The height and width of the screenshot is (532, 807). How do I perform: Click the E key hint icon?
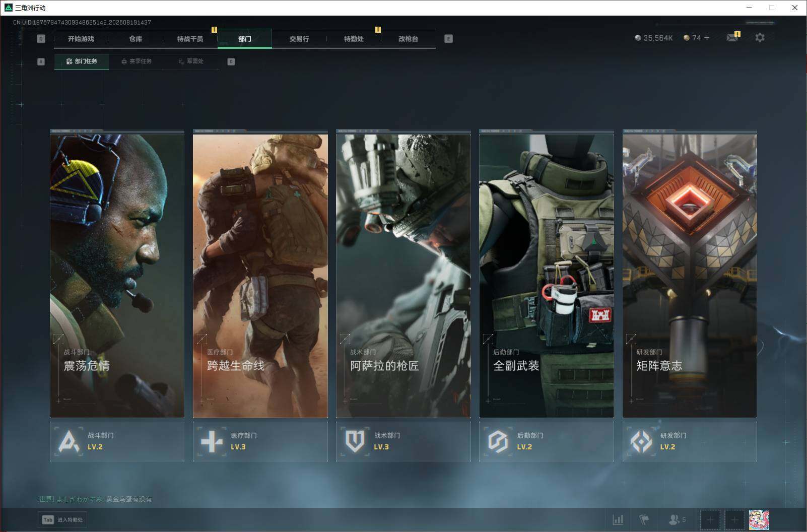(448, 39)
